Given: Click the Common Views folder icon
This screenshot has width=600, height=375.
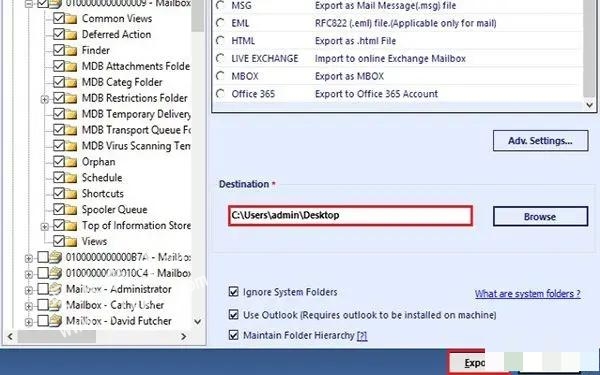Looking at the screenshot, I should tap(71, 19).
